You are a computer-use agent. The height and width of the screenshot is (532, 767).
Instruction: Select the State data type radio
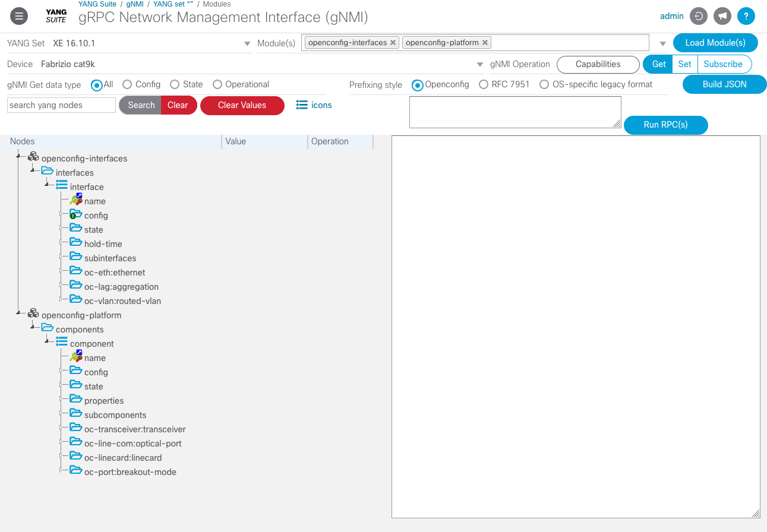click(x=175, y=84)
